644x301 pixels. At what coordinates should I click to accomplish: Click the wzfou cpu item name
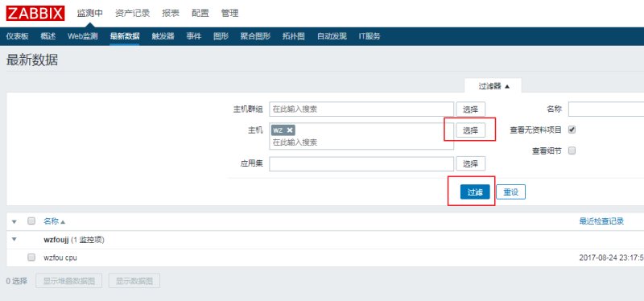(60, 258)
